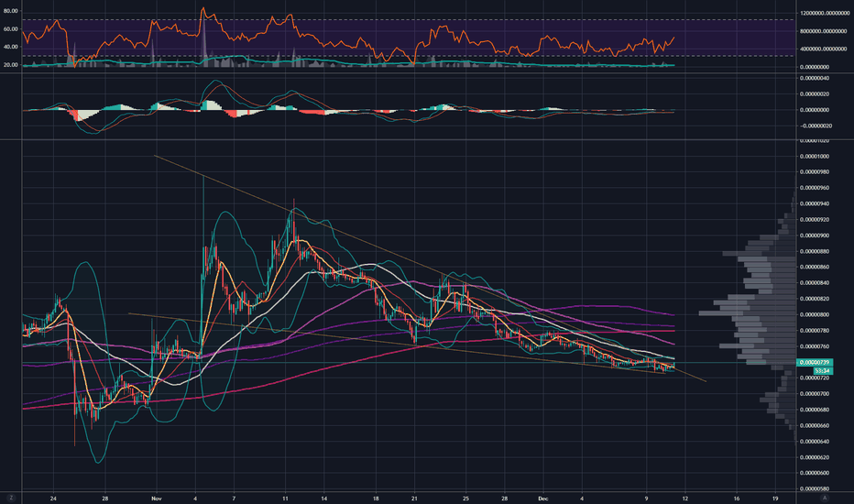The width and height of the screenshot is (854, 504).
Task: Click the 0.00000700 price scale label
Action: pos(814,394)
